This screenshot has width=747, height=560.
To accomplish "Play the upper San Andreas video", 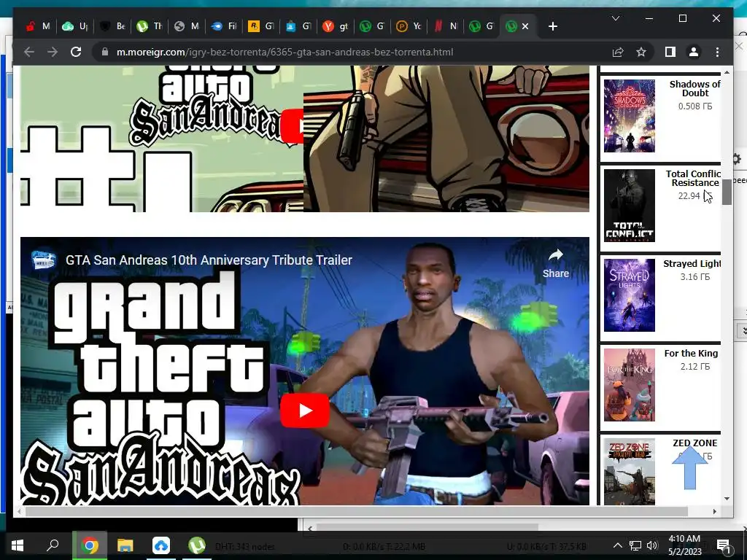I will (x=292, y=126).
